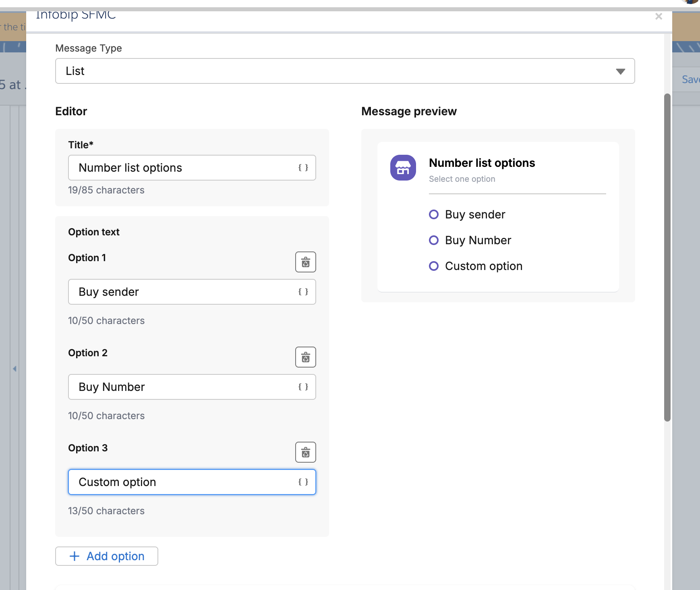Delete Option 1 using its trash icon
The height and width of the screenshot is (590, 700).
[305, 262]
